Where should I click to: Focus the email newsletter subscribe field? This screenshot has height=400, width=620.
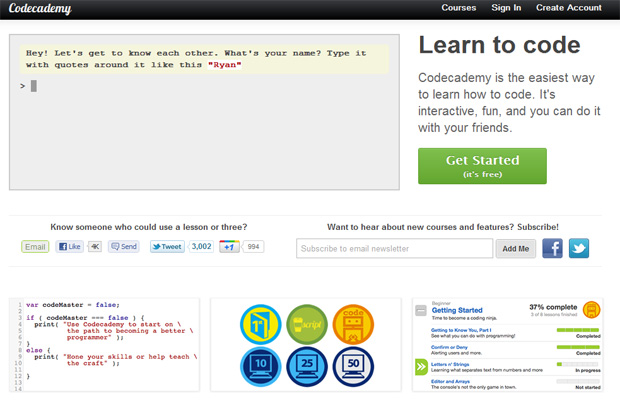pyautogui.click(x=394, y=248)
